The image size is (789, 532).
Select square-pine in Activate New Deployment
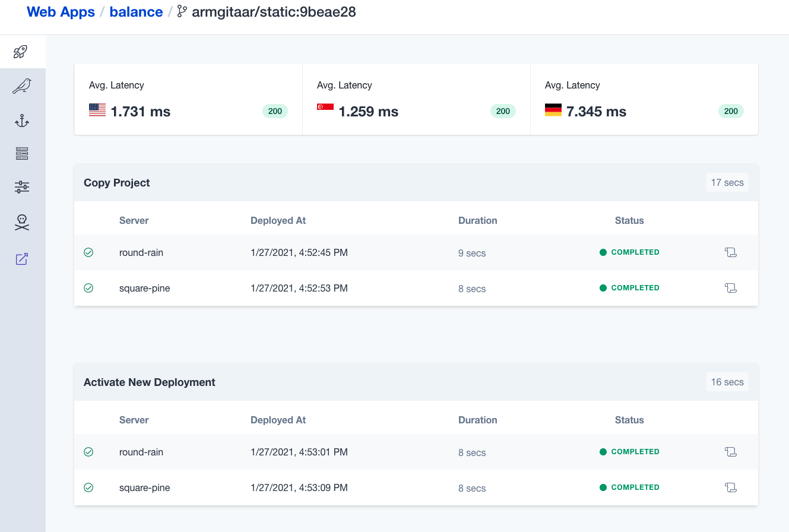[x=145, y=487]
